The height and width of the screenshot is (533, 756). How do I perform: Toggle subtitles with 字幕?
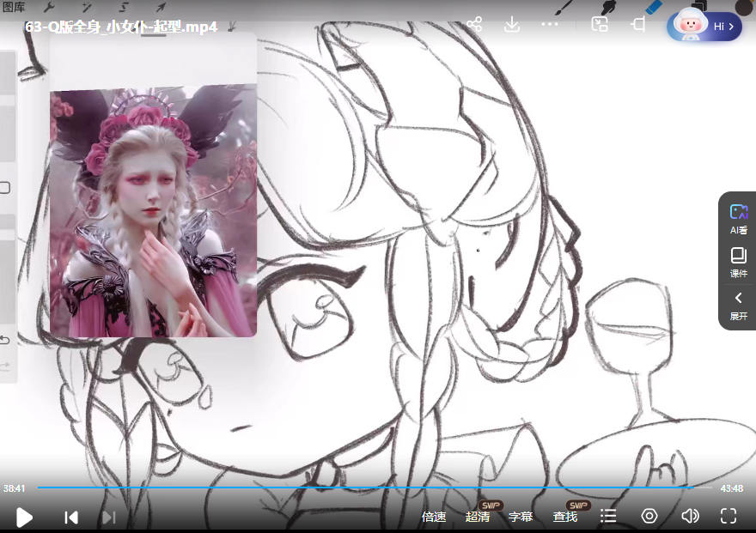pos(521,517)
